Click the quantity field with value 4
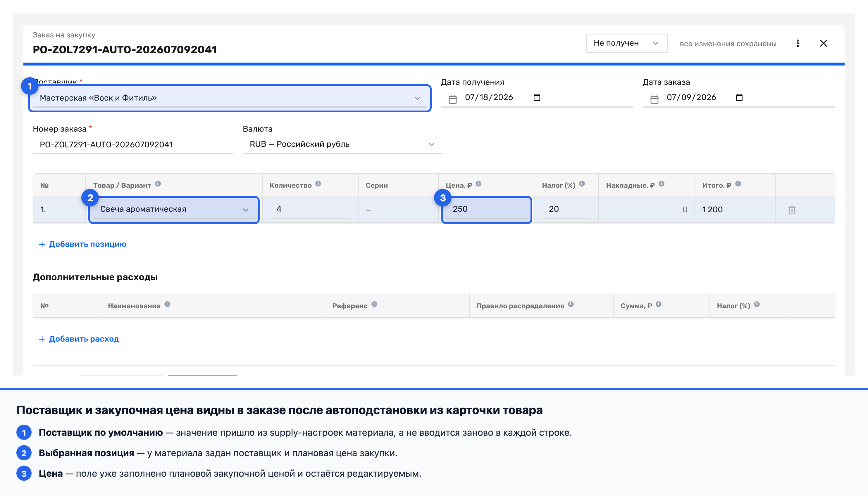Viewport: 868px width, 496px height. [x=310, y=209]
